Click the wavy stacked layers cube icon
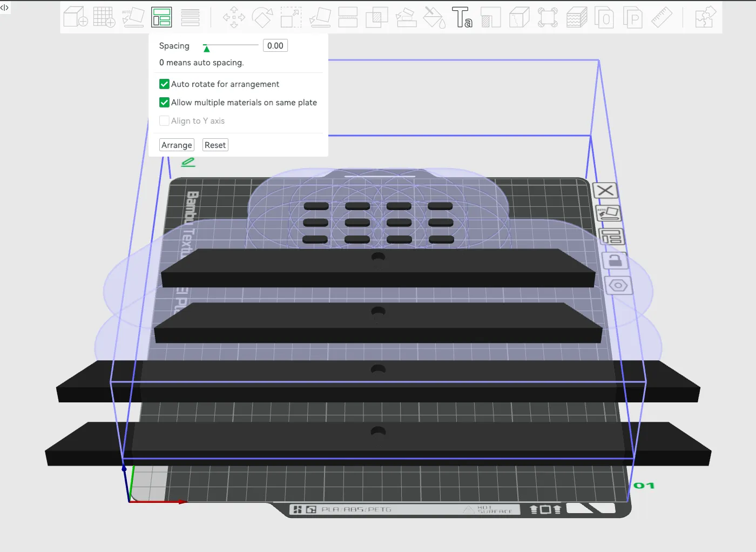The width and height of the screenshot is (756, 552). (x=576, y=17)
